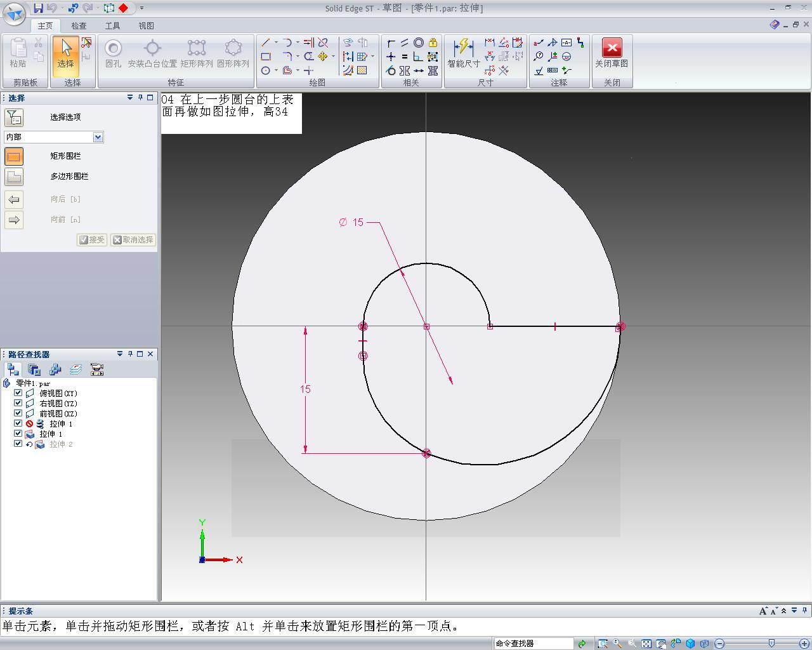The height and width of the screenshot is (650, 812).
Task: Click the Selection options (选择选项) icon
Action: point(14,117)
